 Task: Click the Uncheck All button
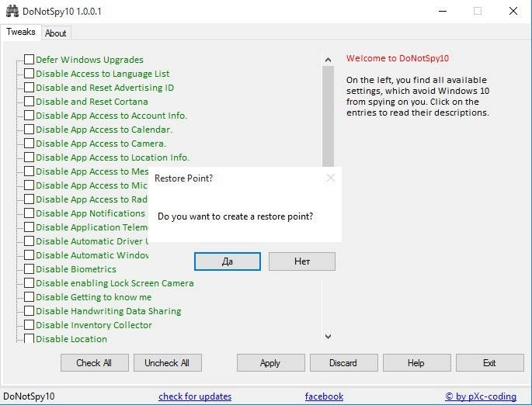coord(167,362)
